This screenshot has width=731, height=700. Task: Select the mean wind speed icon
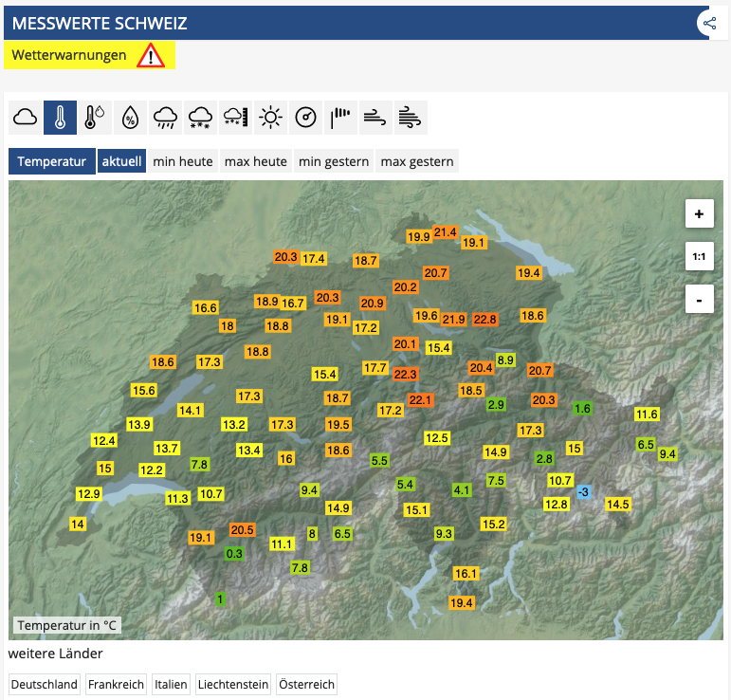point(375,118)
